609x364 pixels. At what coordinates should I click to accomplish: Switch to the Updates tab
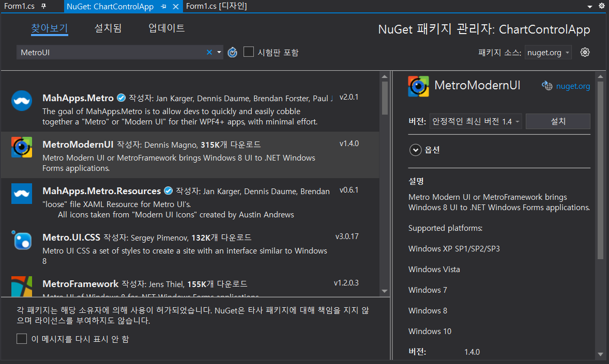(166, 28)
